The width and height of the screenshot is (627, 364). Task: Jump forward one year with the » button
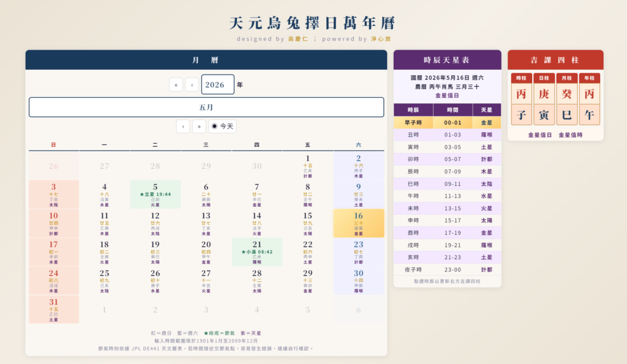[199, 126]
